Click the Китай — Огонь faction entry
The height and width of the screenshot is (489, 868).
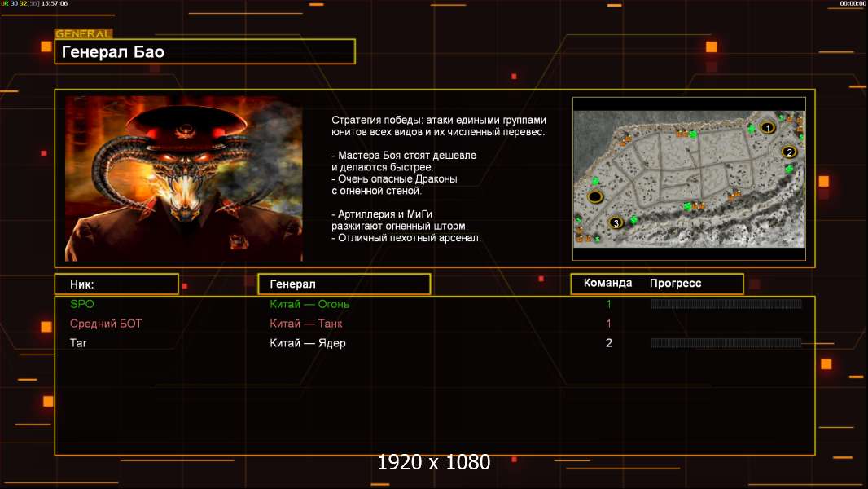point(309,304)
